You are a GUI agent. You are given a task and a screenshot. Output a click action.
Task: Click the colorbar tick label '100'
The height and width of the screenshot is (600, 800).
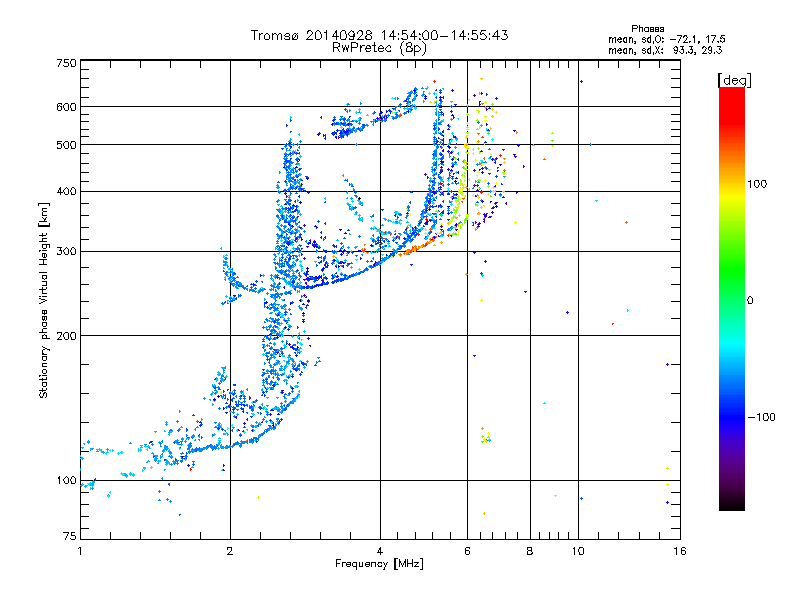(757, 184)
